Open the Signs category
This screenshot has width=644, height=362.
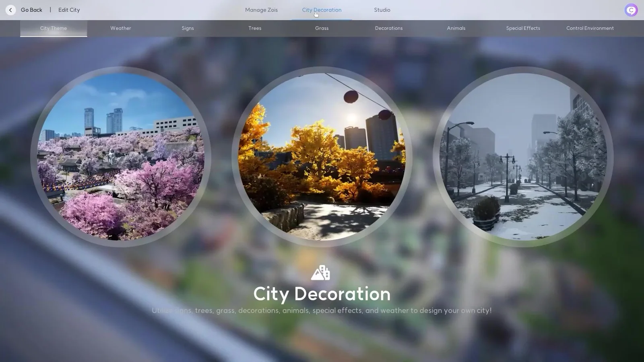(188, 28)
